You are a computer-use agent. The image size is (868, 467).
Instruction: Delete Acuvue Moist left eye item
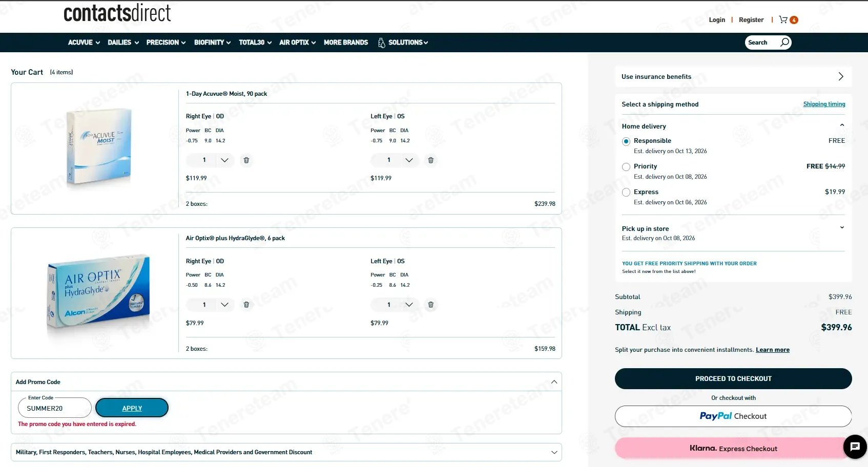[x=431, y=160]
